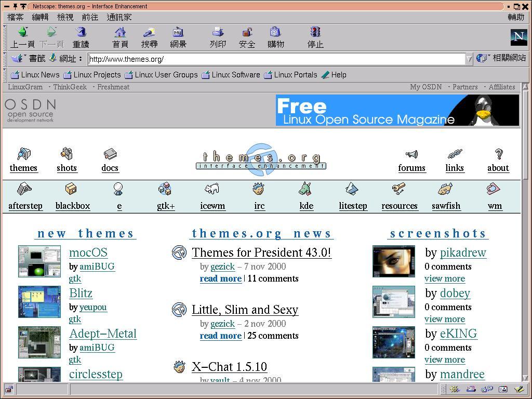Open the Adept-Metal theme link

[x=103, y=334]
